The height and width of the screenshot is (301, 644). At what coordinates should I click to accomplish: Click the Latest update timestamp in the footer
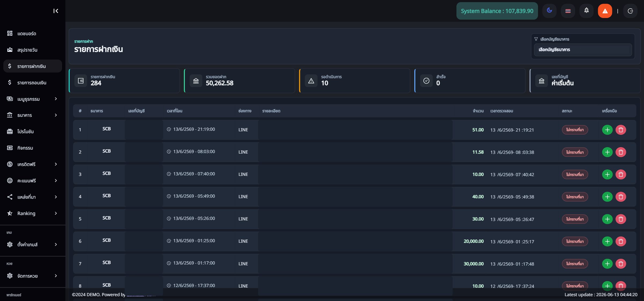point(601,295)
